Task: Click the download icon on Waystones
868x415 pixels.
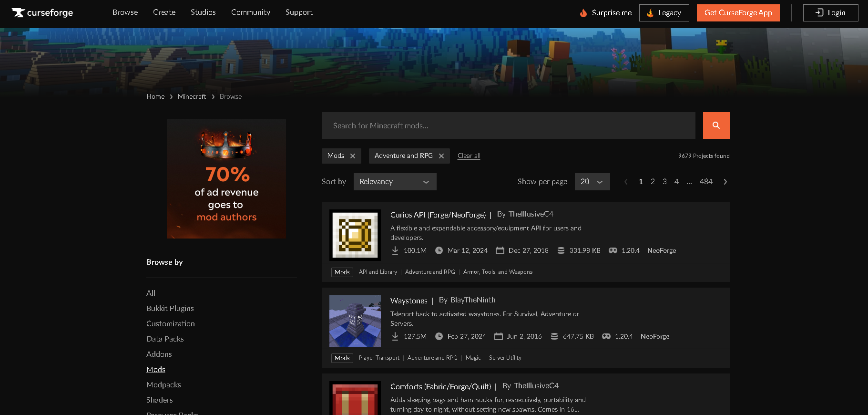Action: pos(395,336)
